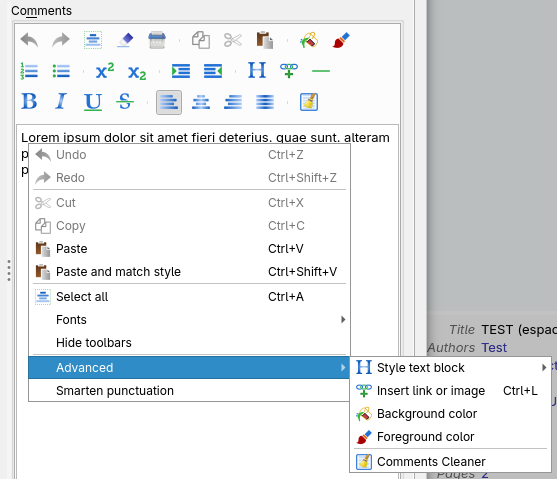Choose Paste from the context menu

coord(189,249)
